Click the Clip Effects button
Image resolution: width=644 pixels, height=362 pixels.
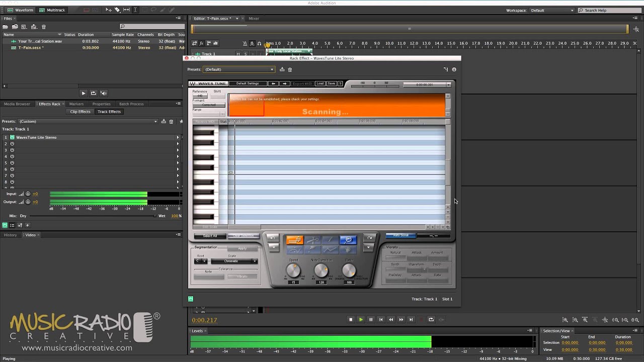click(80, 112)
